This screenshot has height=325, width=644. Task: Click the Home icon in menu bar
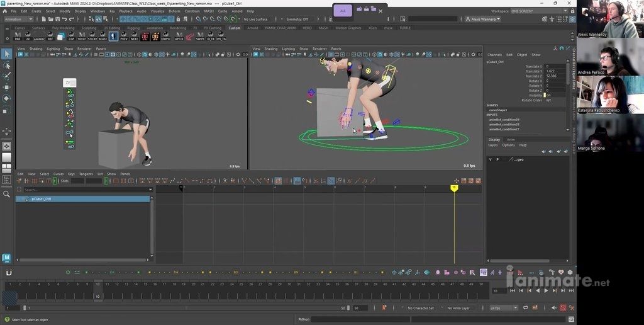5,11
